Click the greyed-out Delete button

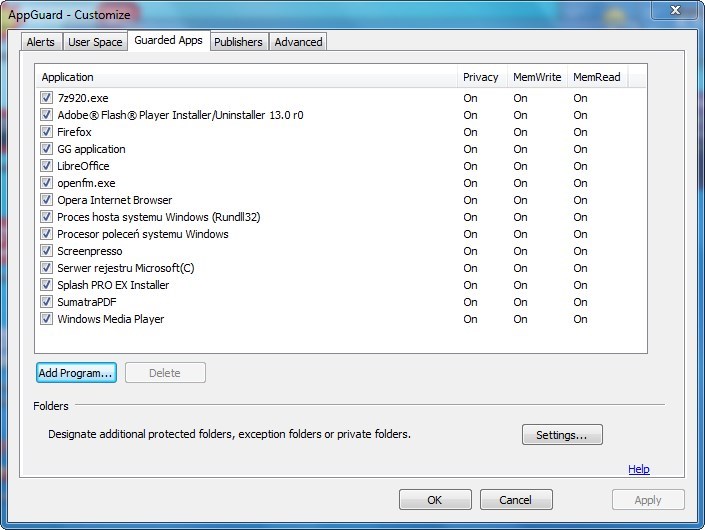165,373
